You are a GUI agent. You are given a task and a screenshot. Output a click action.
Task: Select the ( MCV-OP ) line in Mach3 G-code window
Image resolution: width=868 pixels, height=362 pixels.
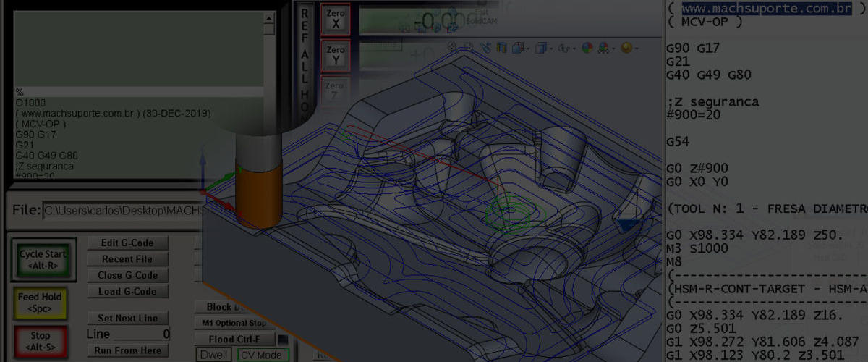(41, 124)
